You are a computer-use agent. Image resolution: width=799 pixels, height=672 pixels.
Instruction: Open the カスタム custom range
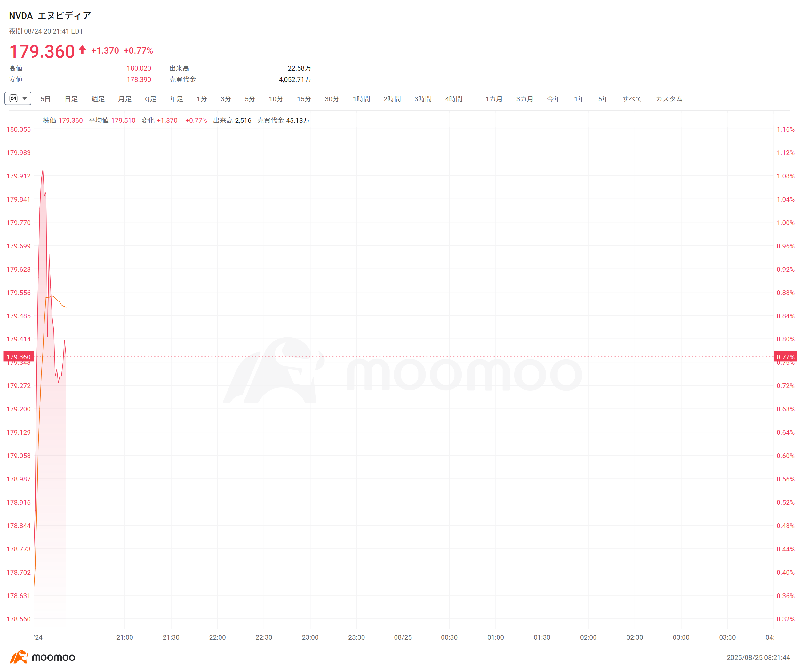669,99
